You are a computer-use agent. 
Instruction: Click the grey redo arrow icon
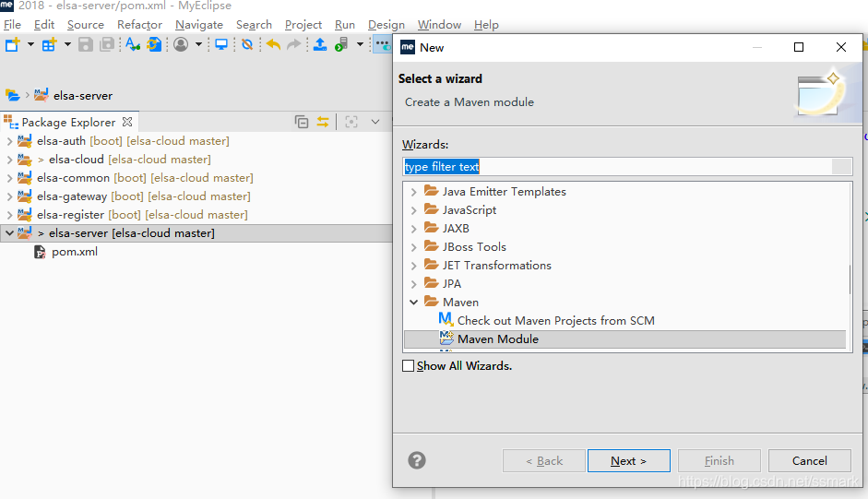(x=294, y=44)
